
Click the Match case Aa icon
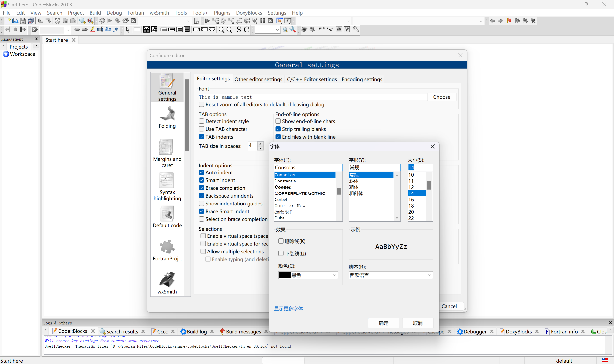pos(108,30)
